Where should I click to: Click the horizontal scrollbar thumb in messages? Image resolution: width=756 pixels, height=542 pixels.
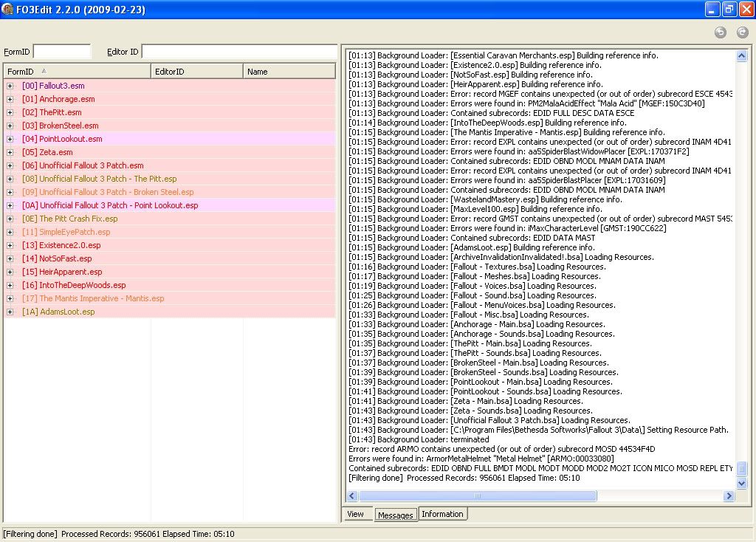tap(478, 495)
